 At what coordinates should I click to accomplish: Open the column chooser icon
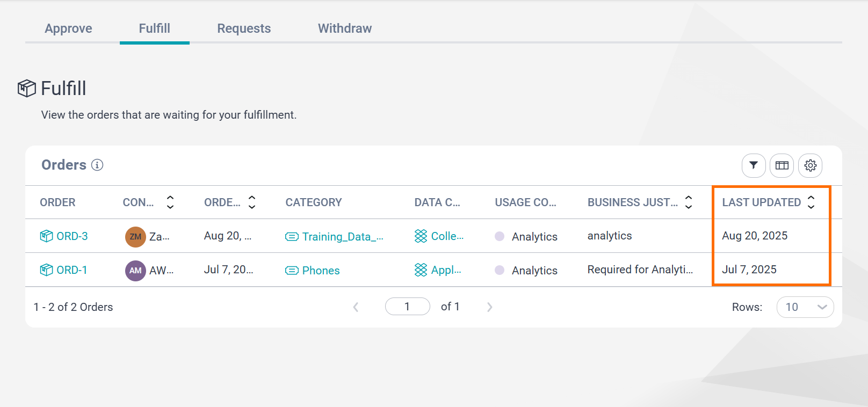[782, 165]
